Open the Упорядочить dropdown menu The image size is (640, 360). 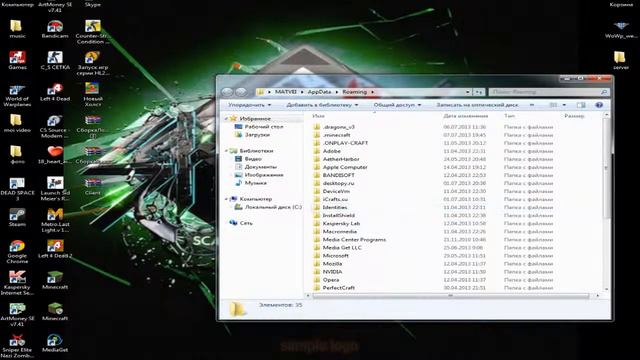[x=249, y=105]
